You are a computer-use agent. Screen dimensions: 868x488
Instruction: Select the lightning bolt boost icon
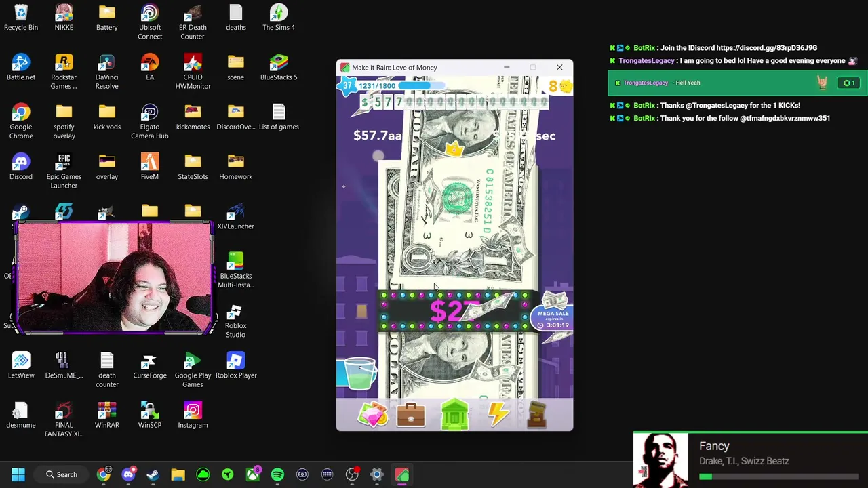[x=498, y=415]
